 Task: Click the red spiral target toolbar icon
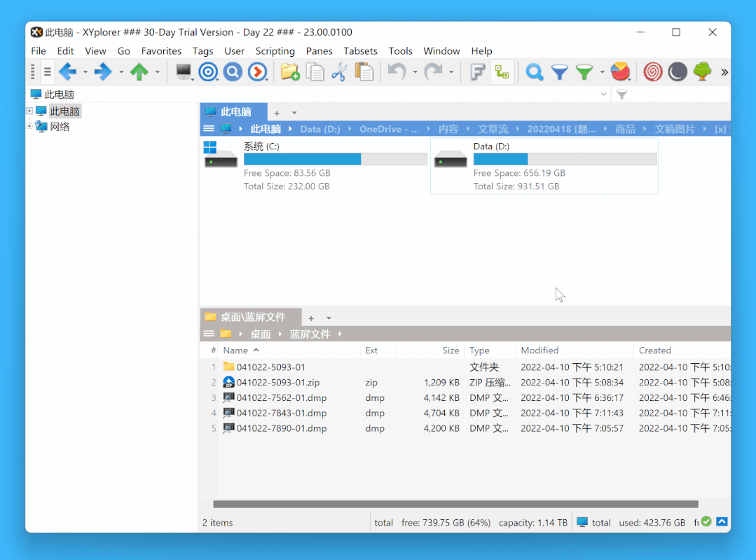(652, 72)
